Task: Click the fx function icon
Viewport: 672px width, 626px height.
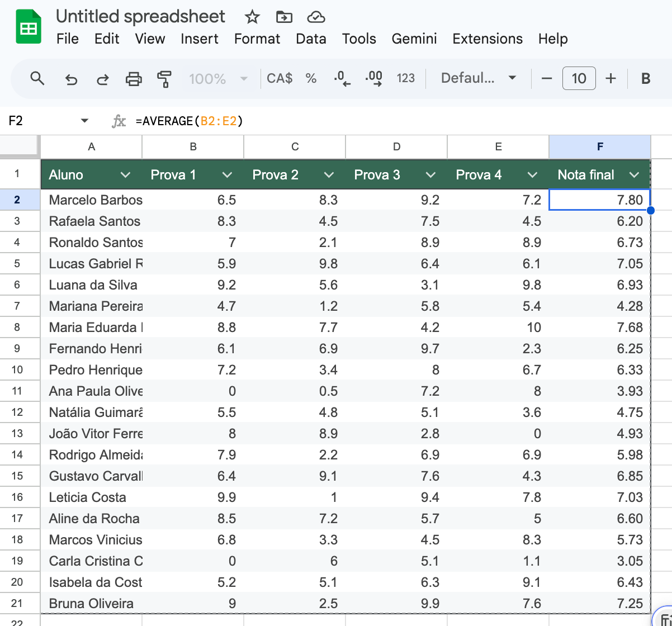Action: click(119, 121)
